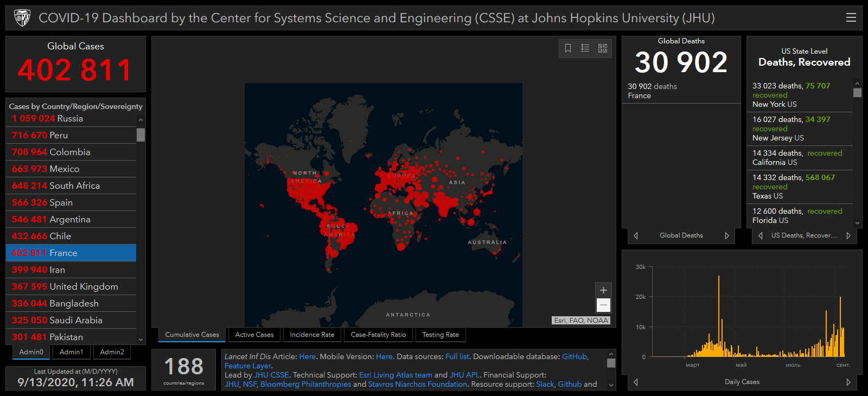Select the Admin1 tab

[72, 352]
